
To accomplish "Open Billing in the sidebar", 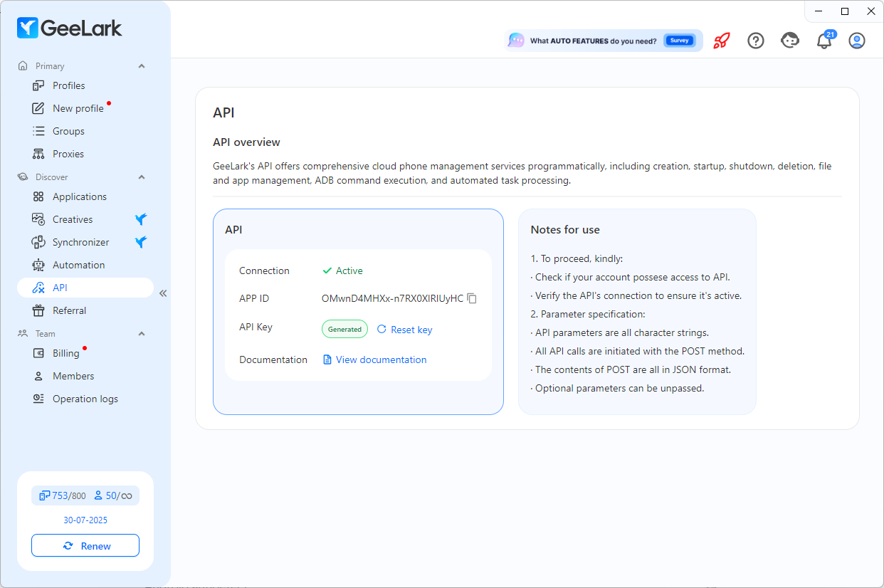I will [x=85, y=353].
